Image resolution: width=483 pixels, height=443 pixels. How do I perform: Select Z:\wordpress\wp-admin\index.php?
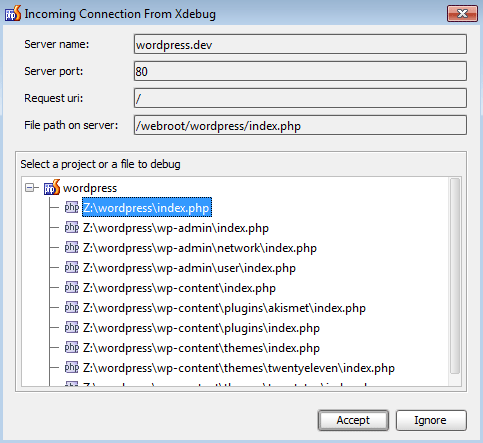click(176, 228)
